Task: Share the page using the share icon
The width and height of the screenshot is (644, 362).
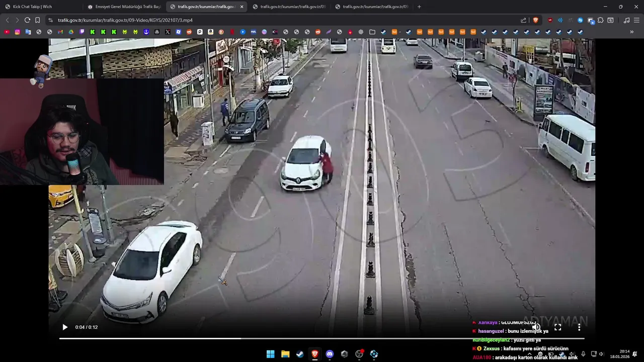Action: [x=523, y=20]
